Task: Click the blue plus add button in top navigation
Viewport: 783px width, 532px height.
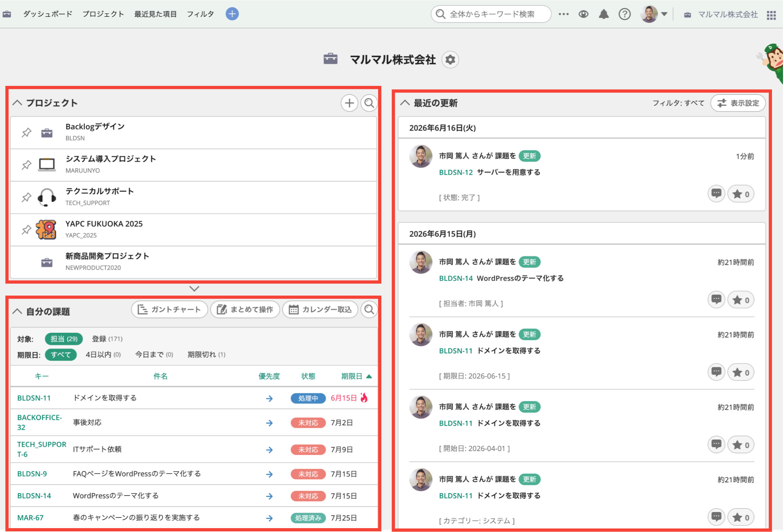Action: coord(232,14)
